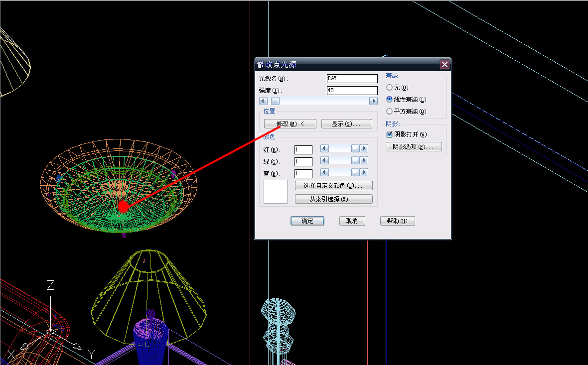Click the 修改(M) < position button
Viewport: 588px width, 365px height.
click(290, 123)
